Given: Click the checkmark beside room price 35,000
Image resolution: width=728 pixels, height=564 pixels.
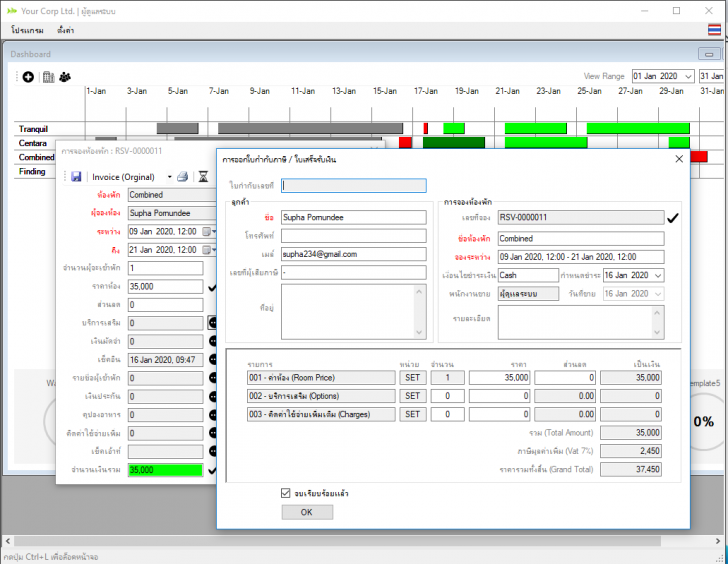Looking at the screenshot, I should (213, 287).
